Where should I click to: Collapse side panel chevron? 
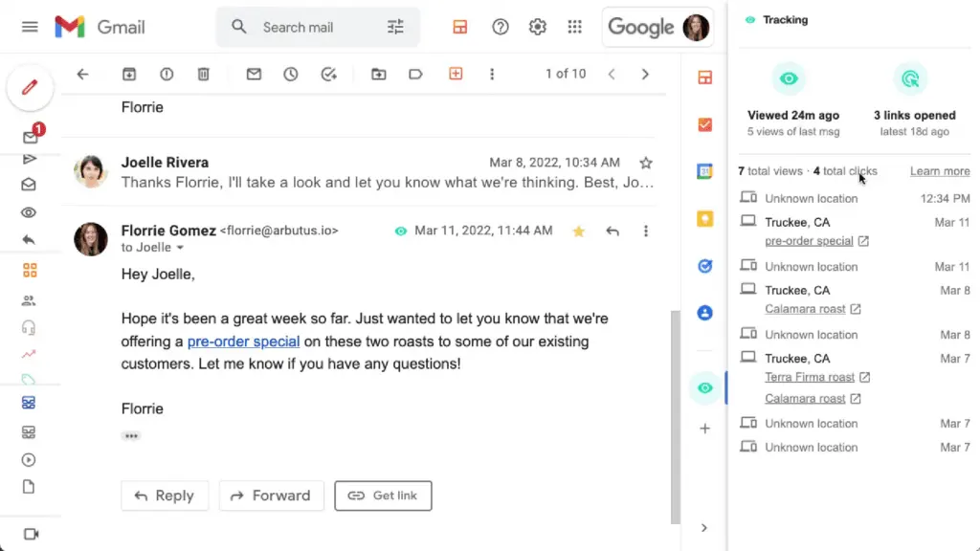tap(704, 528)
